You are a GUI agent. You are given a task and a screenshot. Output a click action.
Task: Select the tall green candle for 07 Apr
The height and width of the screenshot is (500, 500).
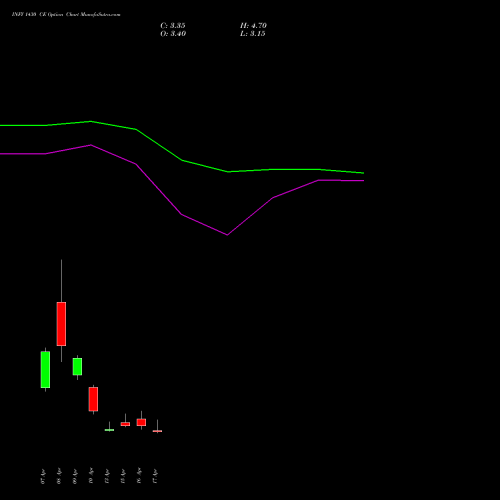pyautogui.click(x=45, y=370)
